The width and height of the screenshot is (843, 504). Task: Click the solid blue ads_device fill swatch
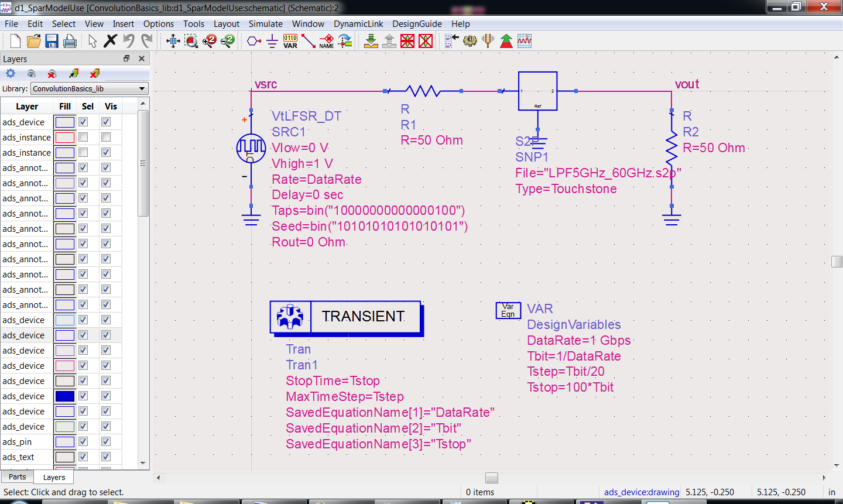point(64,396)
